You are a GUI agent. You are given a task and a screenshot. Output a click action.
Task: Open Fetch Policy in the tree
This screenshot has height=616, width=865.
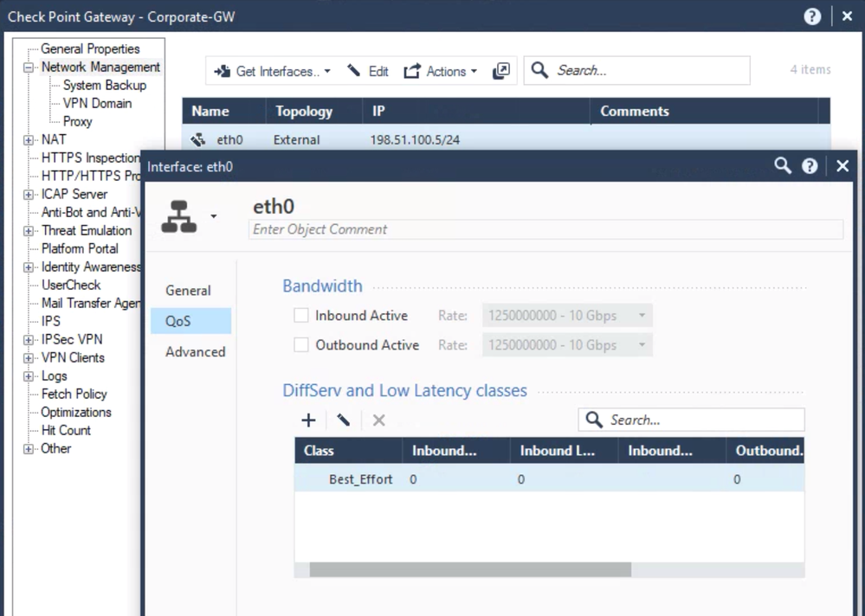click(x=74, y=395)
